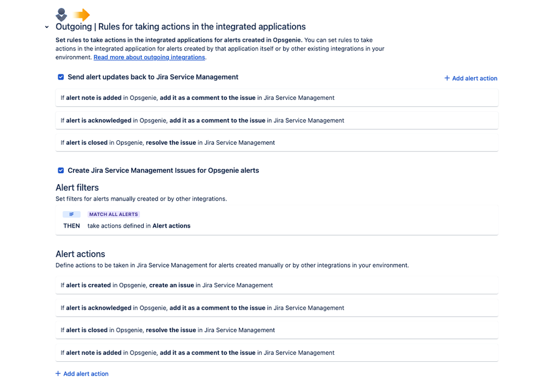548x392 pixels.
Task: Open 'alert is created' create an issue rule
Action: pos(277,286)
